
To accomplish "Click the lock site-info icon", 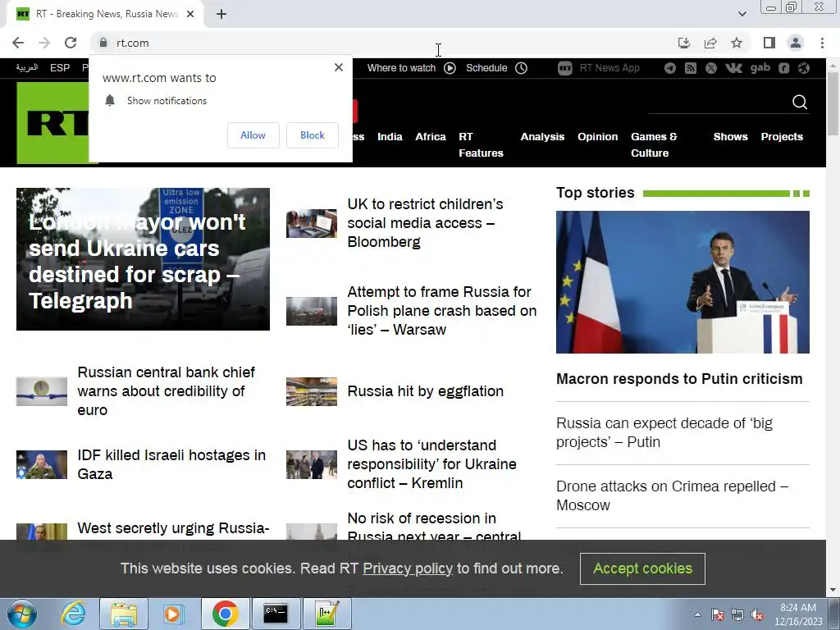I will tap(103, 43).
